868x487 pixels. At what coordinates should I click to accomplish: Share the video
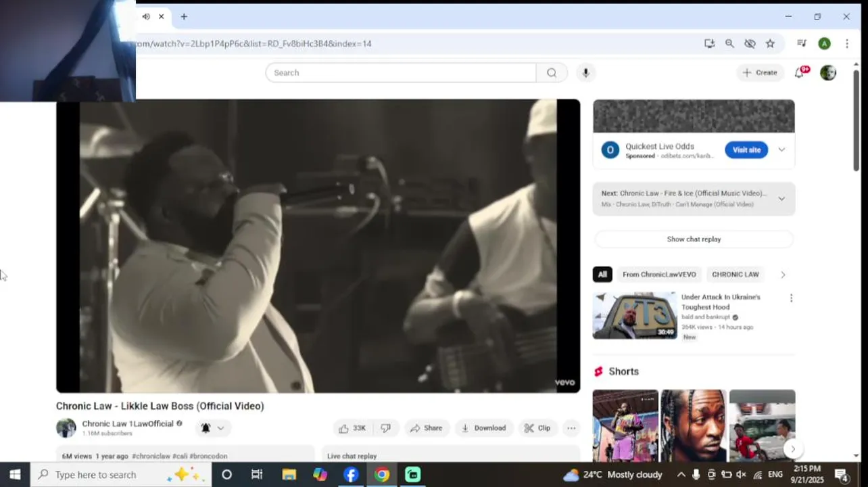pyautogui.click(x=426, y=428)
